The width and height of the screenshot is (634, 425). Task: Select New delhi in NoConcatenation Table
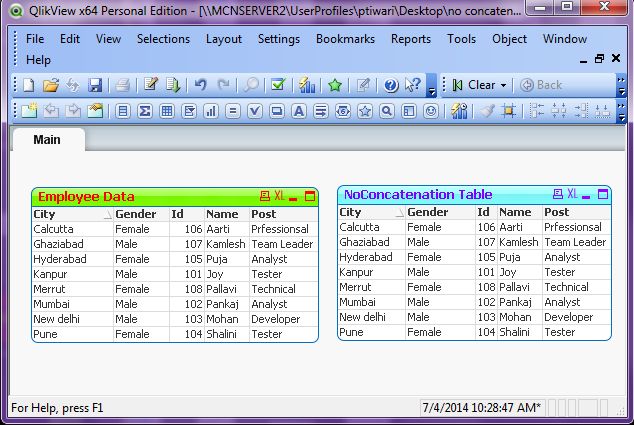[362, 317]
